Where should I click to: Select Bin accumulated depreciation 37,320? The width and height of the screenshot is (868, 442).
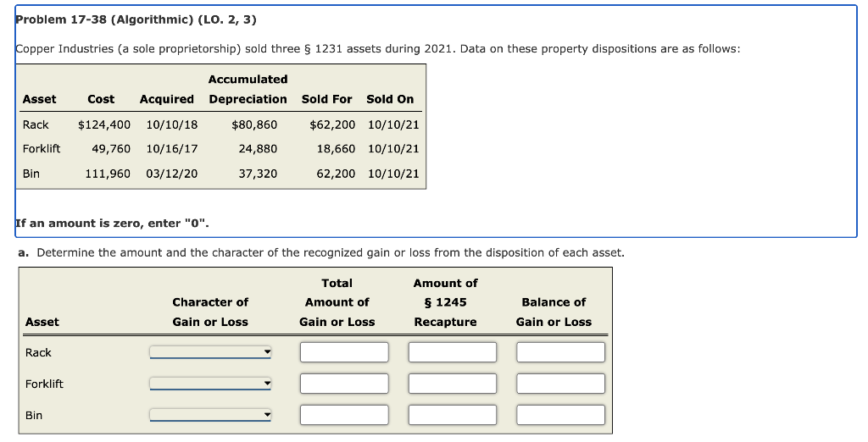(258, 174)
